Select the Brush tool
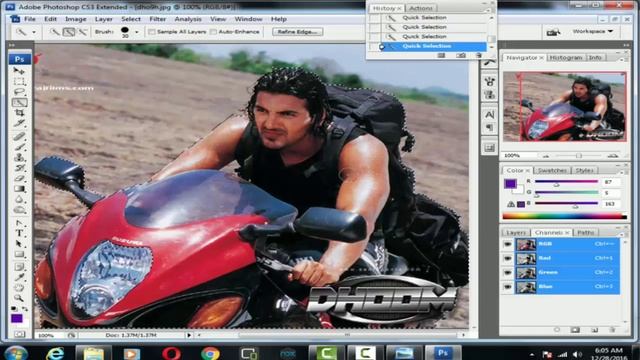 coord(19,147)
